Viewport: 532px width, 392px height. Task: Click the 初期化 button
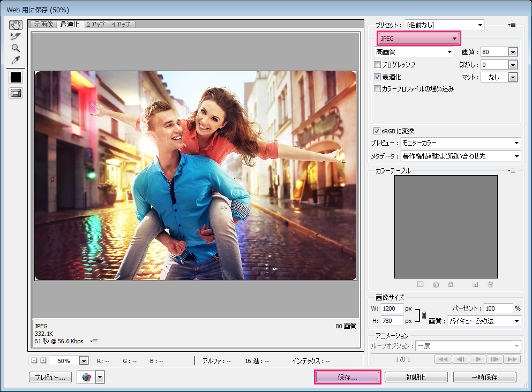pos(415,377)
